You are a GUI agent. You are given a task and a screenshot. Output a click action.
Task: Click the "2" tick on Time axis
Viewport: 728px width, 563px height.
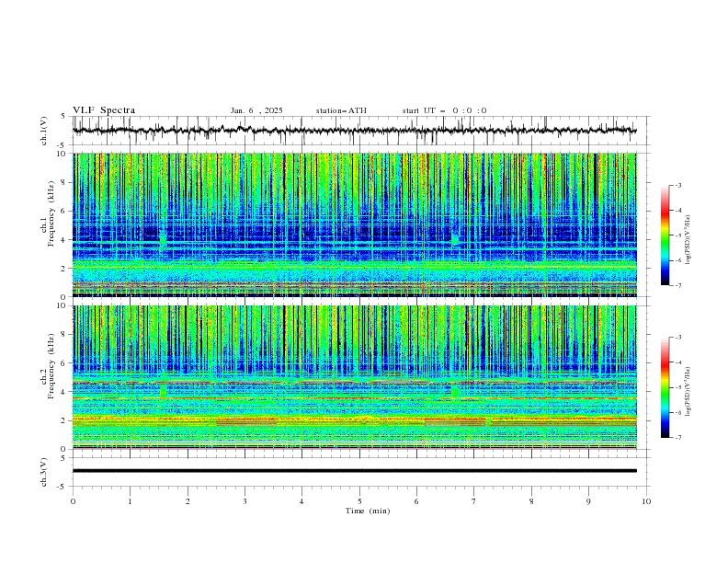[x=188, y=501]
